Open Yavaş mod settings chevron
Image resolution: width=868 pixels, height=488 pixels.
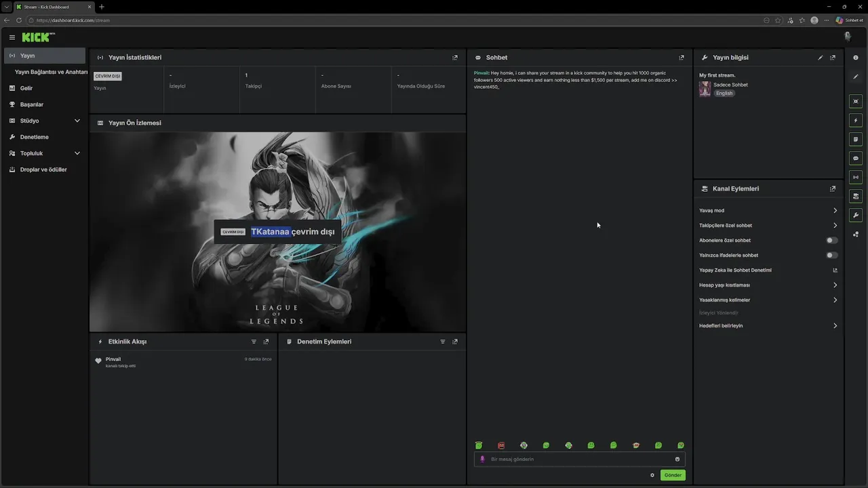click(x=835, y=210)
